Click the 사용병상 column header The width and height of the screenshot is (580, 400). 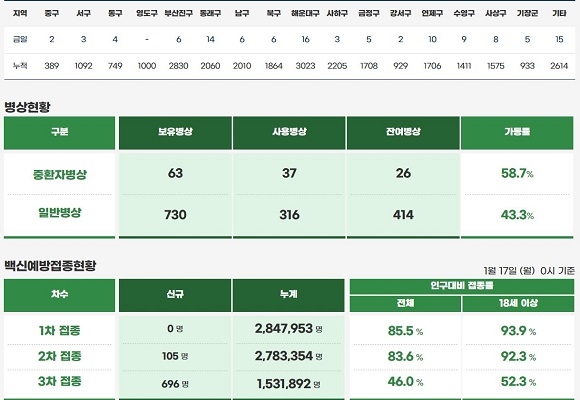coord(289,133)
